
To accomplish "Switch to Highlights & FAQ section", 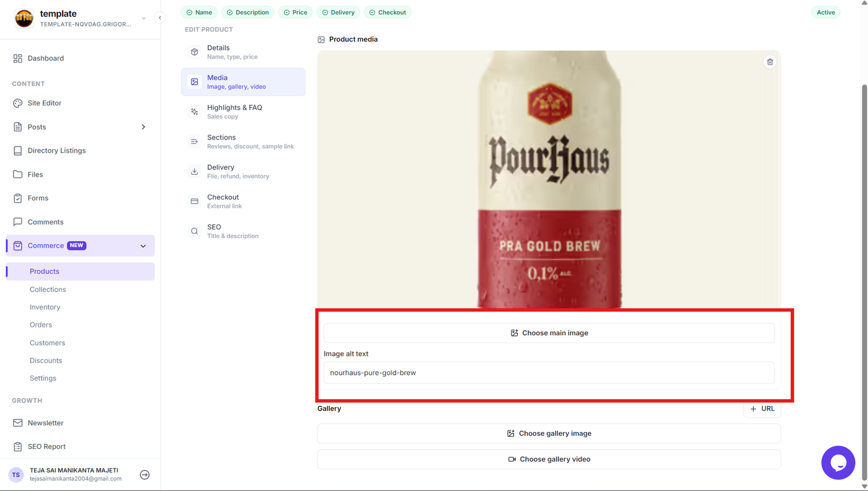I will (x=243, y=112).
